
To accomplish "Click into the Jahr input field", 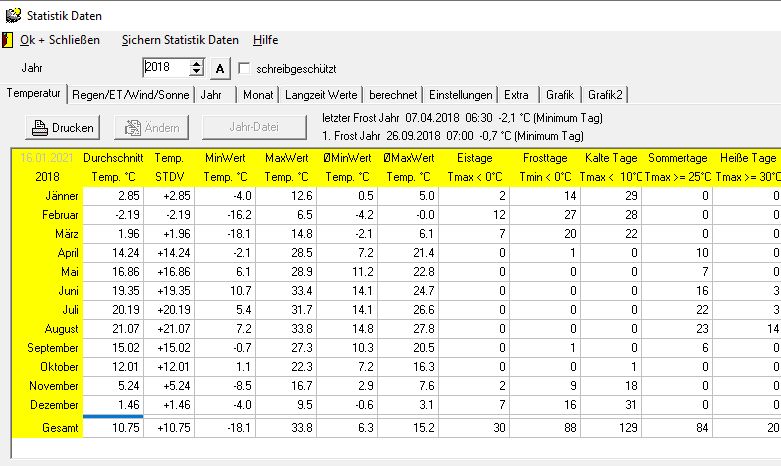I will [165, 68].
